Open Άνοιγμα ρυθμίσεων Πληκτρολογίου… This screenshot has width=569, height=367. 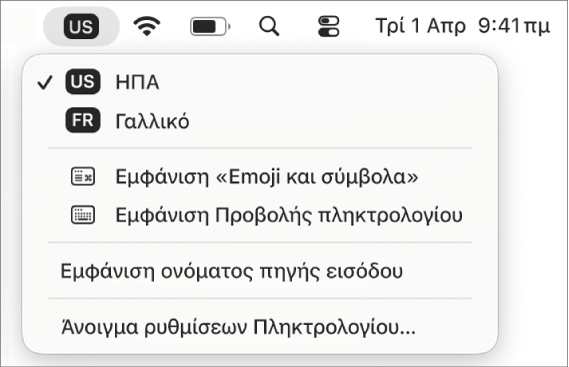260,327
